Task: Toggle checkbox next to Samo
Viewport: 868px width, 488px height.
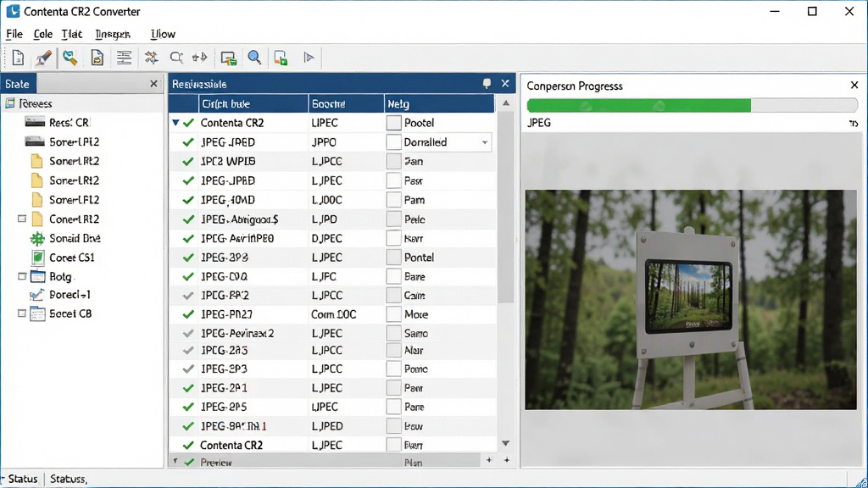Action: [393, 333]
